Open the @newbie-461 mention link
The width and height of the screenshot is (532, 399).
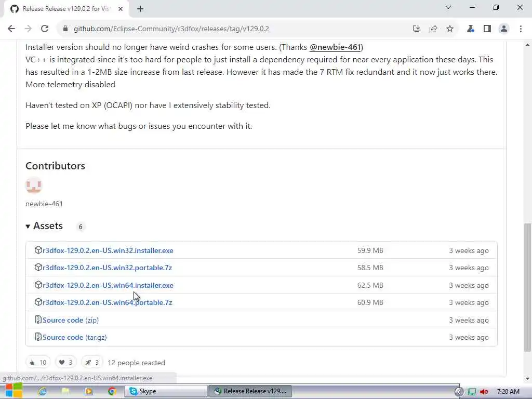[x=335, y=47]
